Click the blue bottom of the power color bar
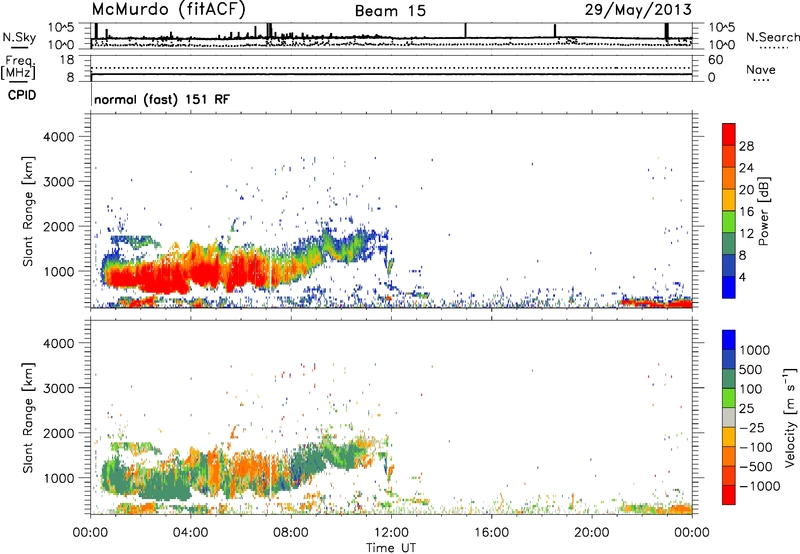 pos(729,288)
